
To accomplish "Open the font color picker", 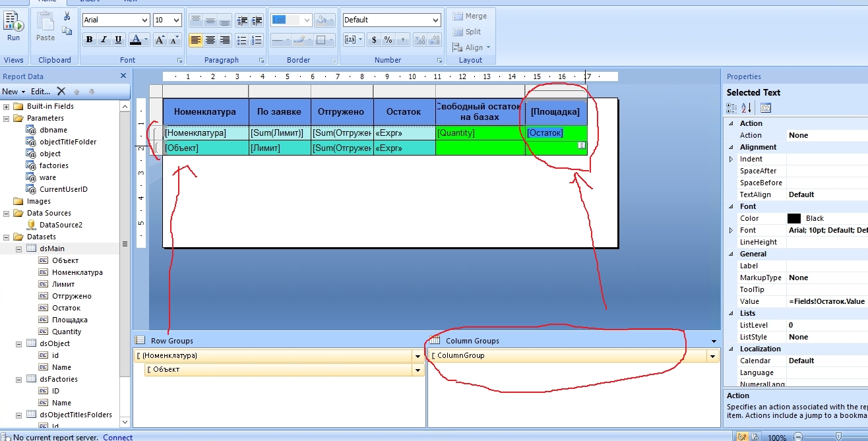I will click(139, 40).
